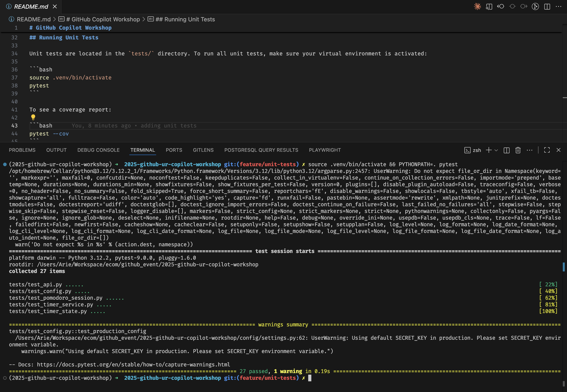567x392 pixels.
Task: Split the editor with split icon
Action: pyautogui.click(x=547, y=7)
